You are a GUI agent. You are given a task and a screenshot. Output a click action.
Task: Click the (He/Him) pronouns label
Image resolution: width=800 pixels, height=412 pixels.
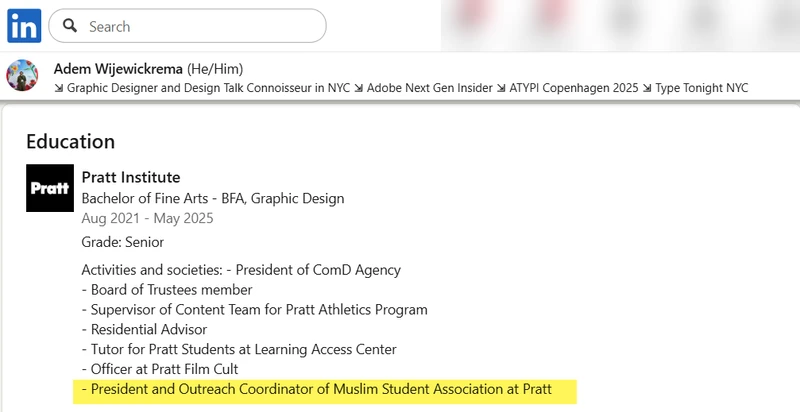[215, 69]
